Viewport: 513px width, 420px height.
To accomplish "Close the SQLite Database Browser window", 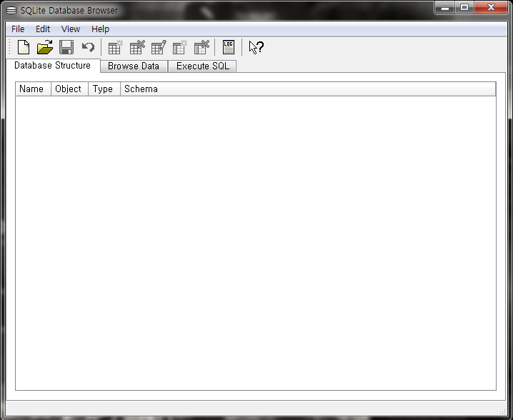I will (x=491, y=8).
